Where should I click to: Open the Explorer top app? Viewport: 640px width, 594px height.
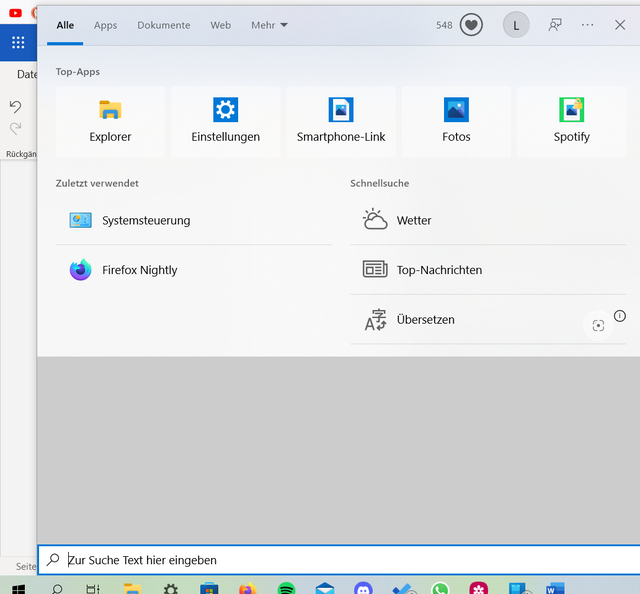110,121
